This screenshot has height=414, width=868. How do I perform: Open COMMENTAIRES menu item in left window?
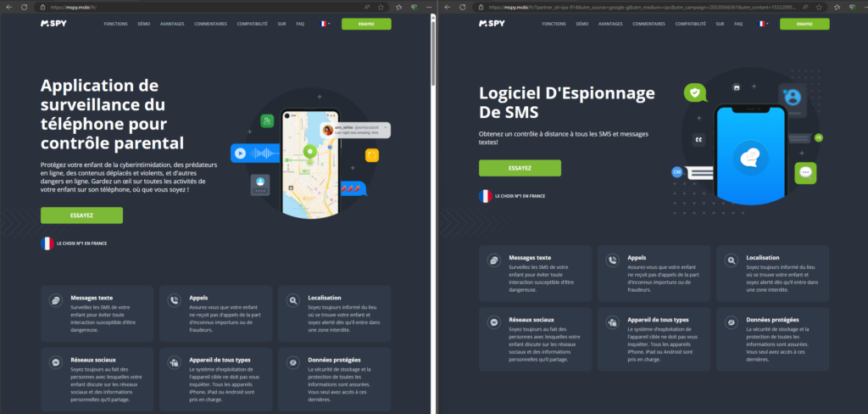(210, 24)
